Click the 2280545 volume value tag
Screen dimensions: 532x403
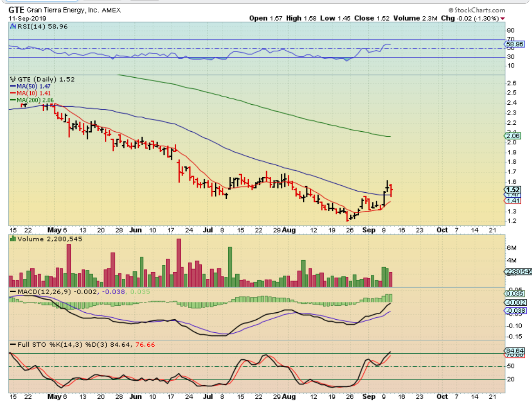(x=517, y=272)
